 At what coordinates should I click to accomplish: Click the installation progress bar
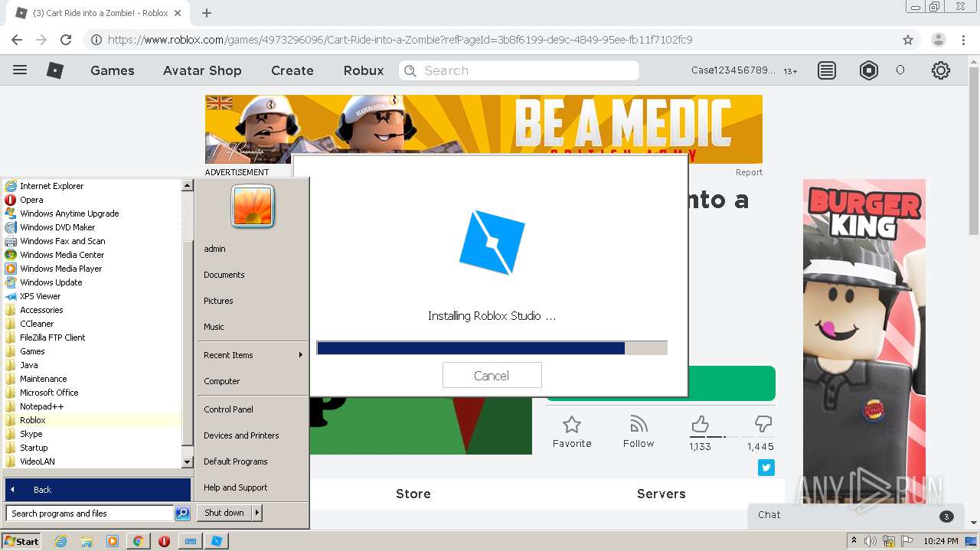pyautogui.click(x=492, y=348)
